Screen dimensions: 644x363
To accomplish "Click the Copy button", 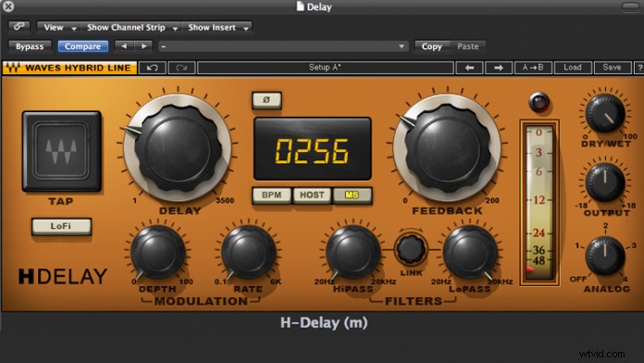I will tap(432, 46).
